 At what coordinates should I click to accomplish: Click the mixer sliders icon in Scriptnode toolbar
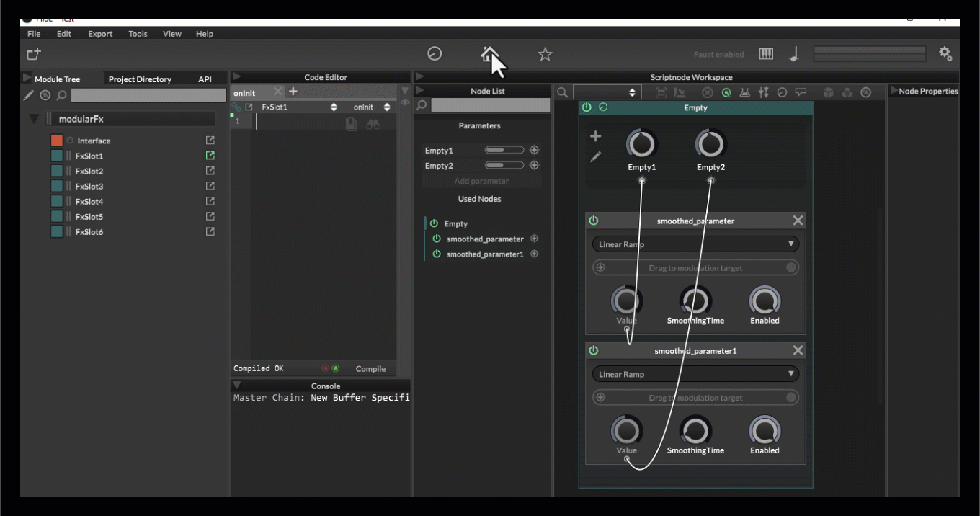click(x=764, y=92)
